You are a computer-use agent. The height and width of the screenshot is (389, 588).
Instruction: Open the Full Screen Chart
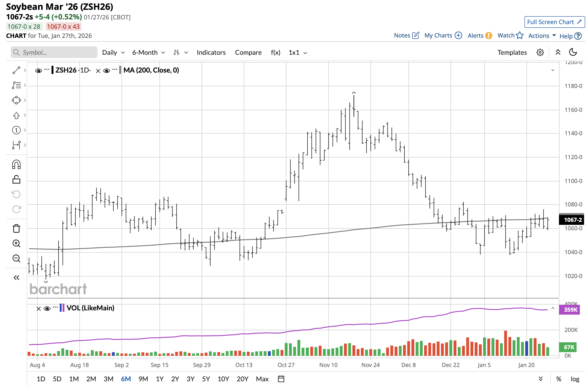pos(554,22)
